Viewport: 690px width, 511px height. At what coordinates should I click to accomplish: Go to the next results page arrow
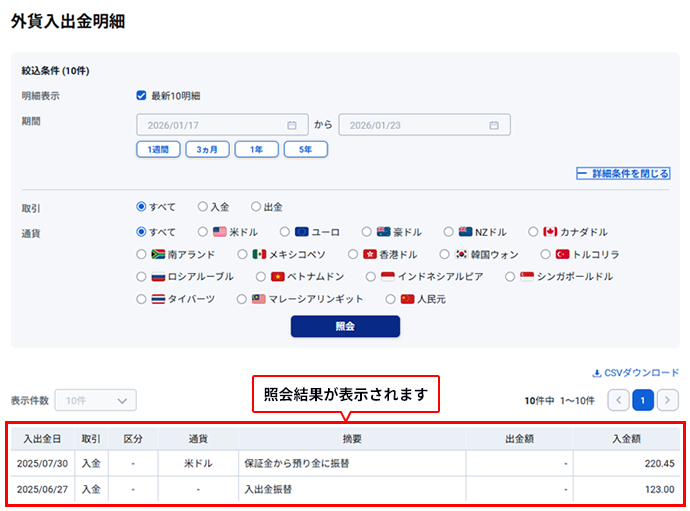[x=667, y=400]
